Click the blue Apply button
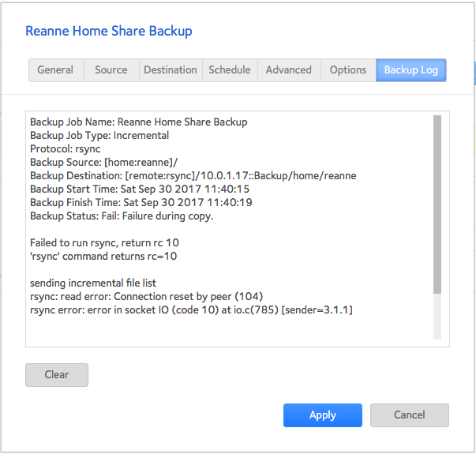Screen dimensions: 476x454 pyautogui.click(x=323, y=415)
